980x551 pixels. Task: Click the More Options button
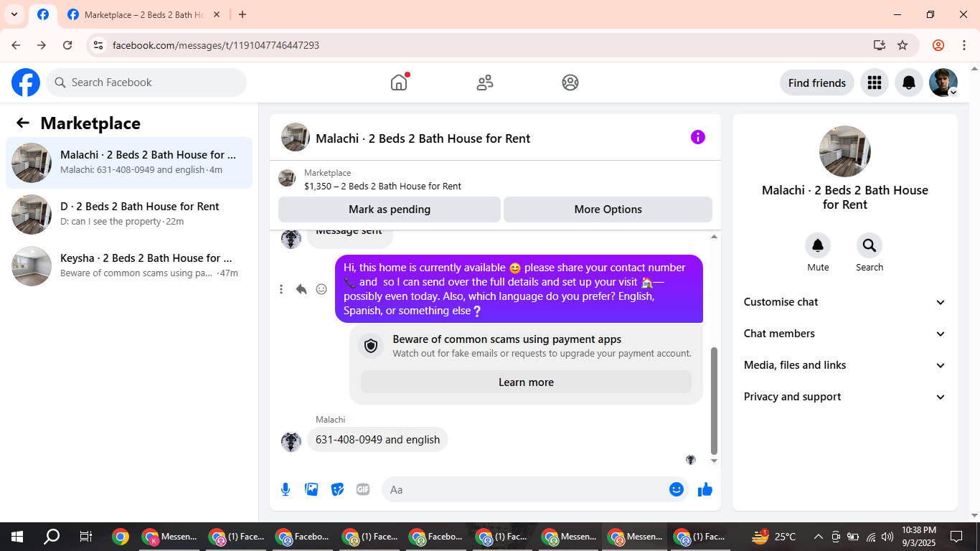point(608,209)
